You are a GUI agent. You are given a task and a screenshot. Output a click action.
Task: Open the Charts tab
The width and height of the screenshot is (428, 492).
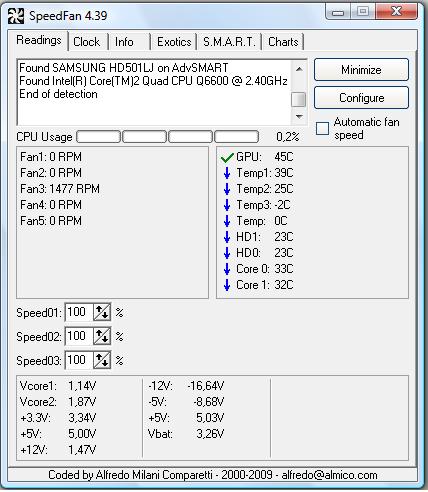coord(283,42)
